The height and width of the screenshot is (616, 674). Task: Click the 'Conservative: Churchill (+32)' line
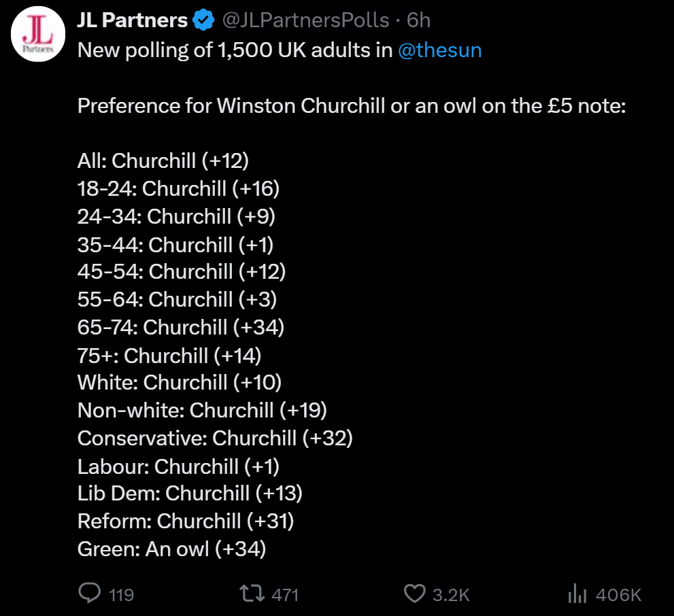(x=215, y=438)
